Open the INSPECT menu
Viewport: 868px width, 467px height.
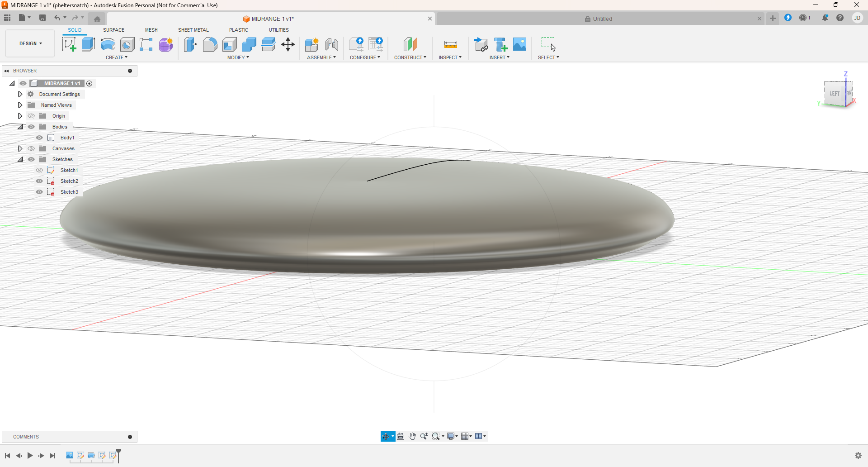tap(450, 57)
